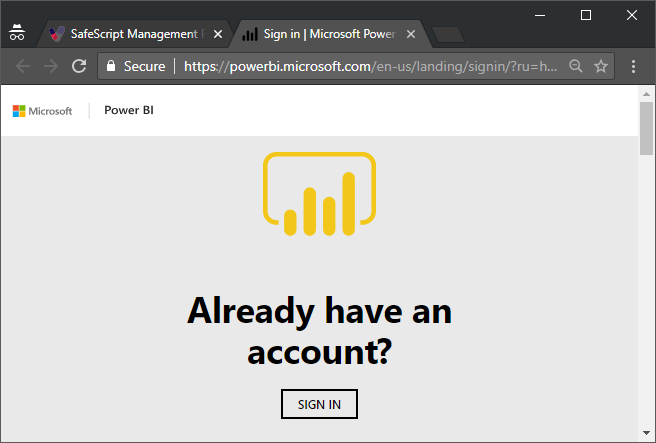Image resolution: width=656 pixels, height=443 pixels.
Task: Click the incognito spy icon
Action: tap(17, 33)
